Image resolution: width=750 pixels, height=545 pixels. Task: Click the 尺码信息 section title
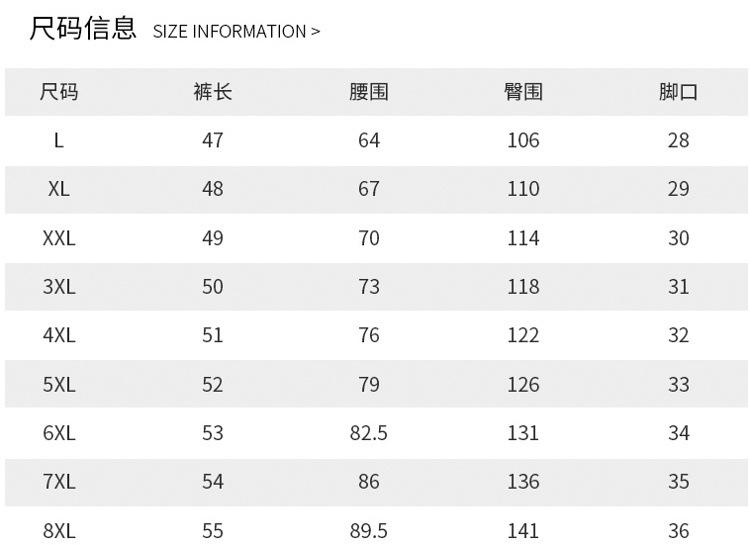coord(82,28)
